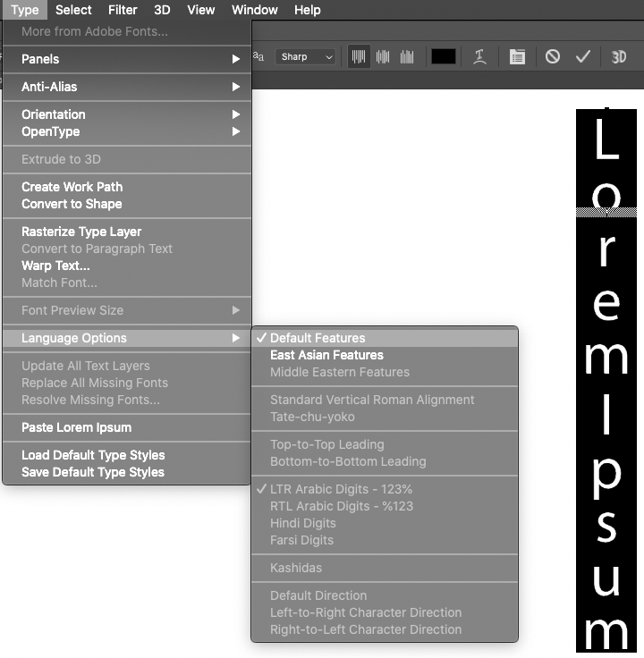Select RTL Arabic Digits - %123
Image resolution: width=644 pixels, height=658 pixels.
click(385, 506)
